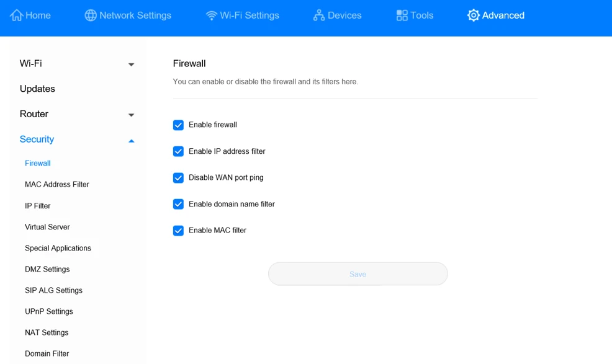The image size is (612, 364).
Task: Open Network Settings via its globe icon
Action: point(91,15)
